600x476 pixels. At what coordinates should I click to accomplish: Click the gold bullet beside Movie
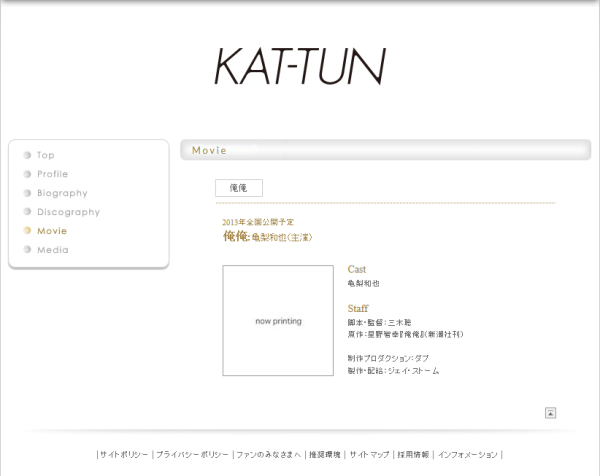27,230
